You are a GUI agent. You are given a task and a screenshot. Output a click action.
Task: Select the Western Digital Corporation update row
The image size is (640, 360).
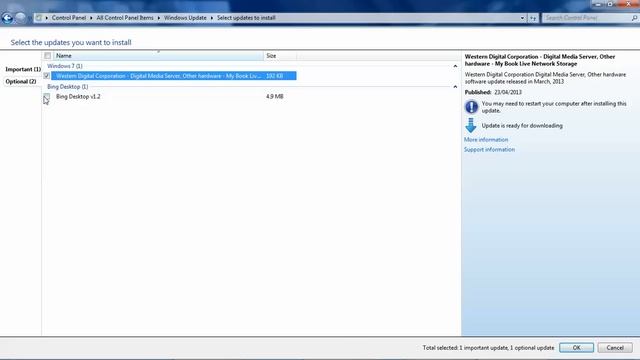[174, 76]
